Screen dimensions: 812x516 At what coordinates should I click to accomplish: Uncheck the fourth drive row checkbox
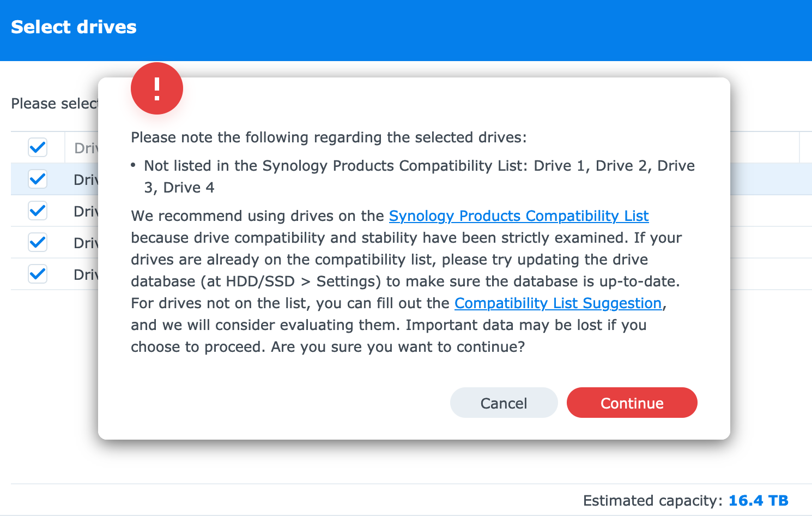[38, 274]
